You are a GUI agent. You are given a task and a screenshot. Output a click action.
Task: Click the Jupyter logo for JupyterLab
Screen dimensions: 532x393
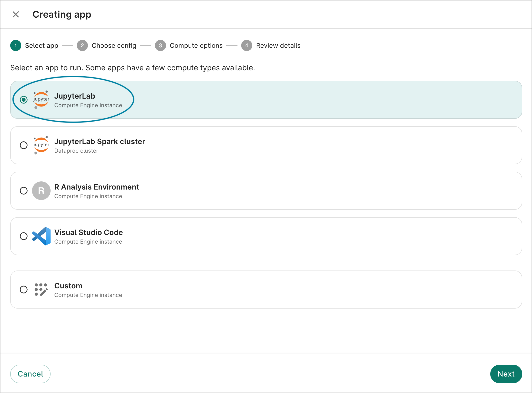[x=41, y=100]
